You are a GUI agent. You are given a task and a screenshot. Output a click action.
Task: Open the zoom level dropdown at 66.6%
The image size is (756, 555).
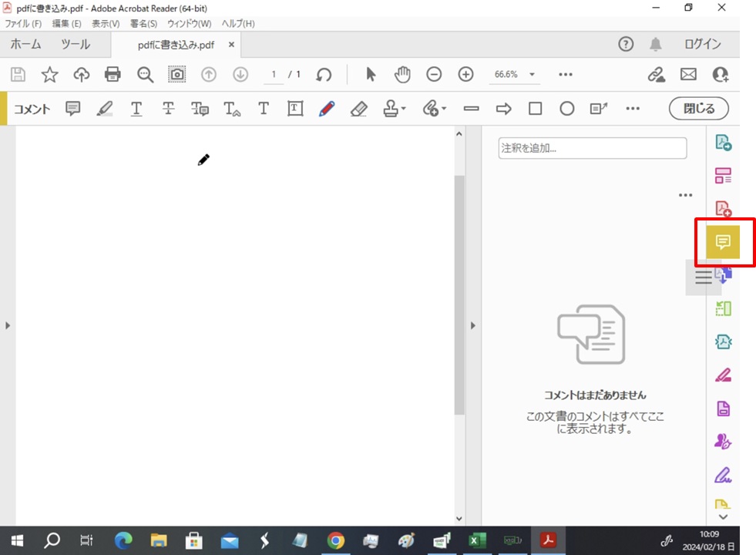532,74
